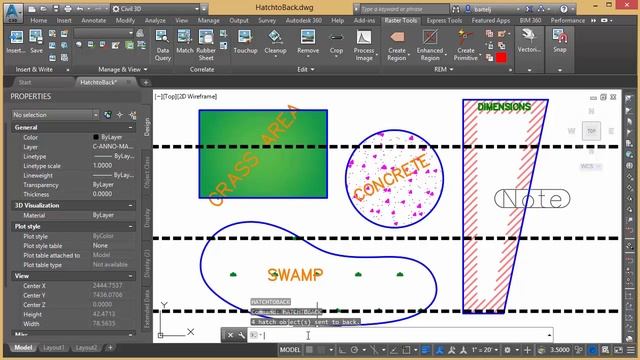Choose the Touchup tool
This screenshot has height=360, width=640.
pos(245,41)
